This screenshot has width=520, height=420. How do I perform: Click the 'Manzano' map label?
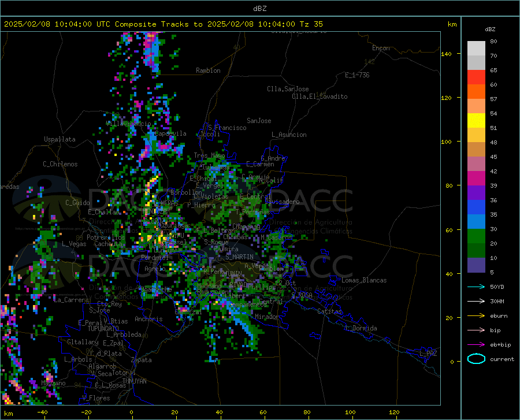click(53, 383)
